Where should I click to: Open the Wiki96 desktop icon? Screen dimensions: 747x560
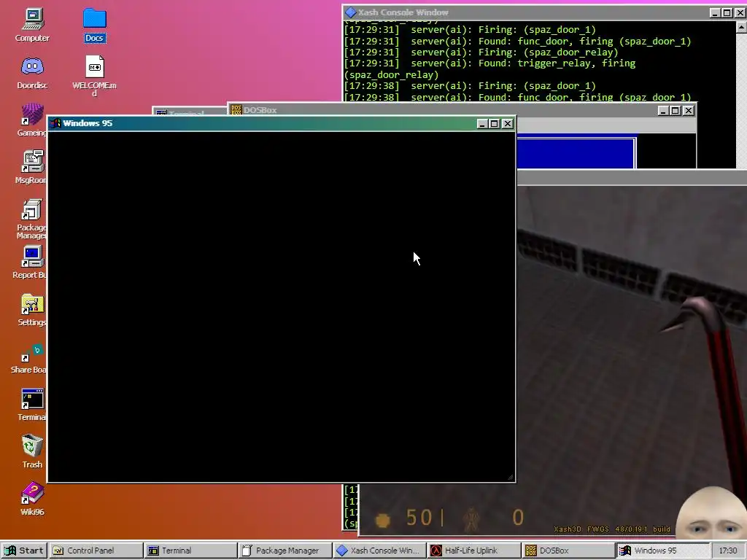(x=32, y=499)
